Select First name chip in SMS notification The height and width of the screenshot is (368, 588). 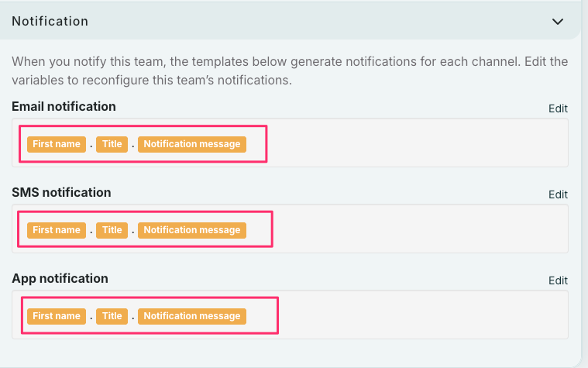point(57,230)
